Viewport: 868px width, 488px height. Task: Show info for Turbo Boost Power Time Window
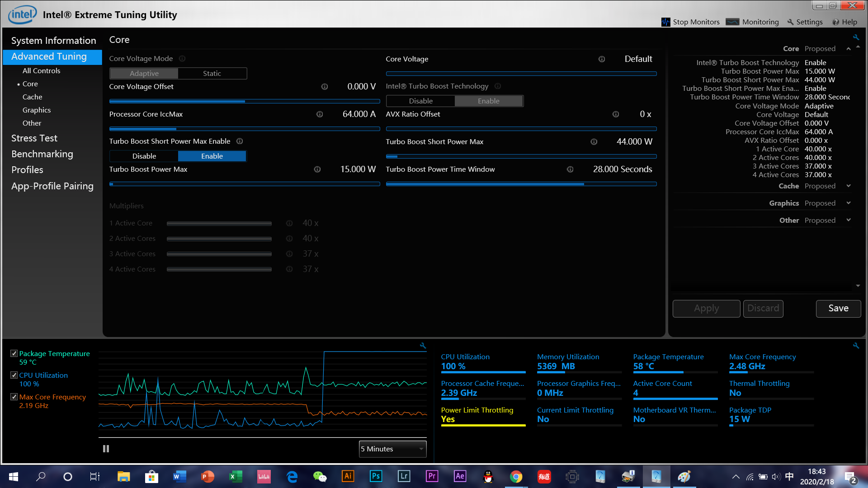click(570, 169)
